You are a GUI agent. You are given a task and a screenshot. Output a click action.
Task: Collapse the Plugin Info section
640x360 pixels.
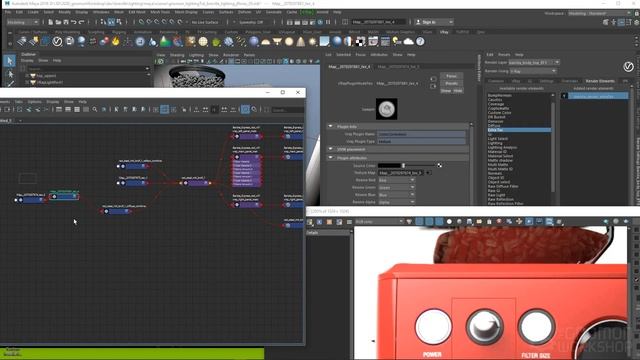pyautogui.click(x=331, y=127)
